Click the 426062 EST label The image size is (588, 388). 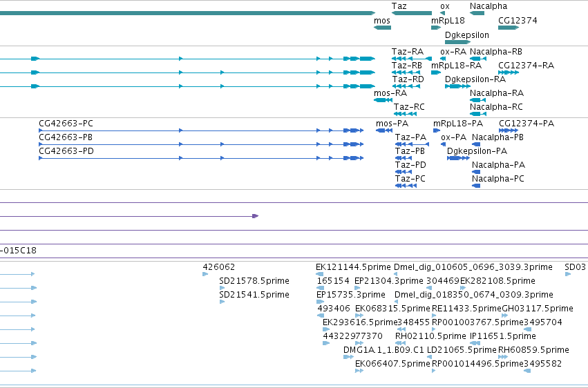point(218,267)
